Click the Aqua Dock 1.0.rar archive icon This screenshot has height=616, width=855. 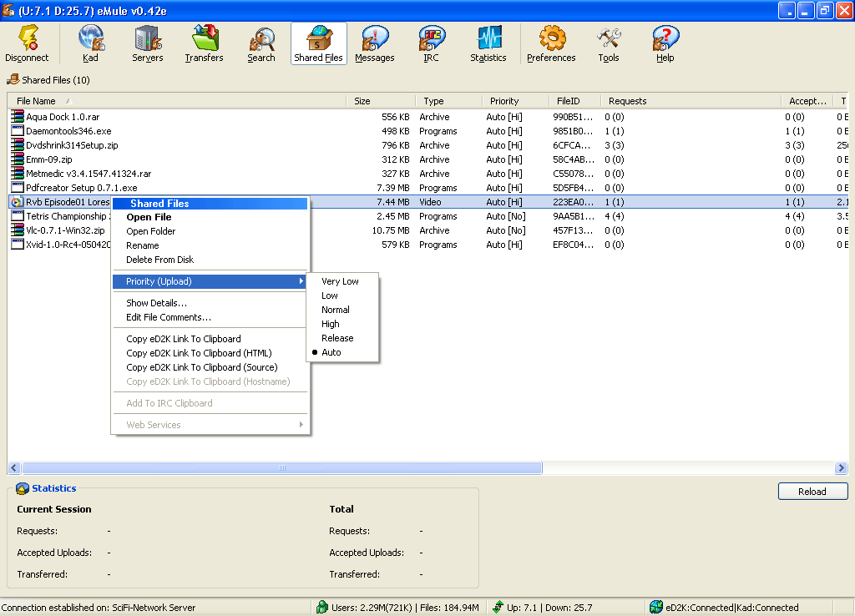pyautogui.click(x=18, y=117)
